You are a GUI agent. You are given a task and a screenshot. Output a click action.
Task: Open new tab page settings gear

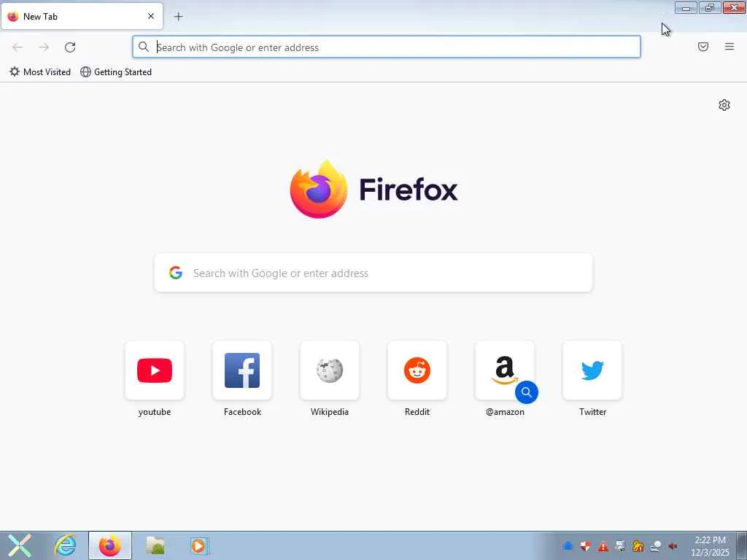pyautogui.click(x=724, y=105)
